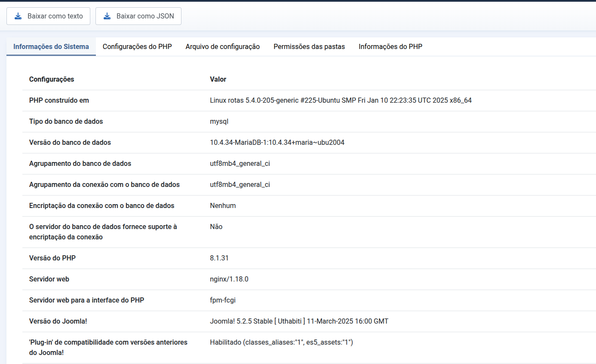Click the download icon in Baixar como JSON
The height and width of the screenshot is (364, 596).
tap(107, 16)
